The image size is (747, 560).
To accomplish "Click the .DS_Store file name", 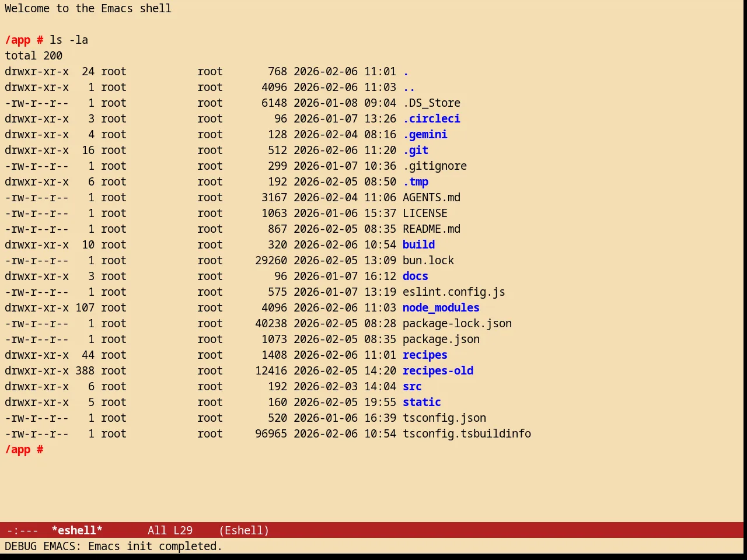I will pos(431,103).
